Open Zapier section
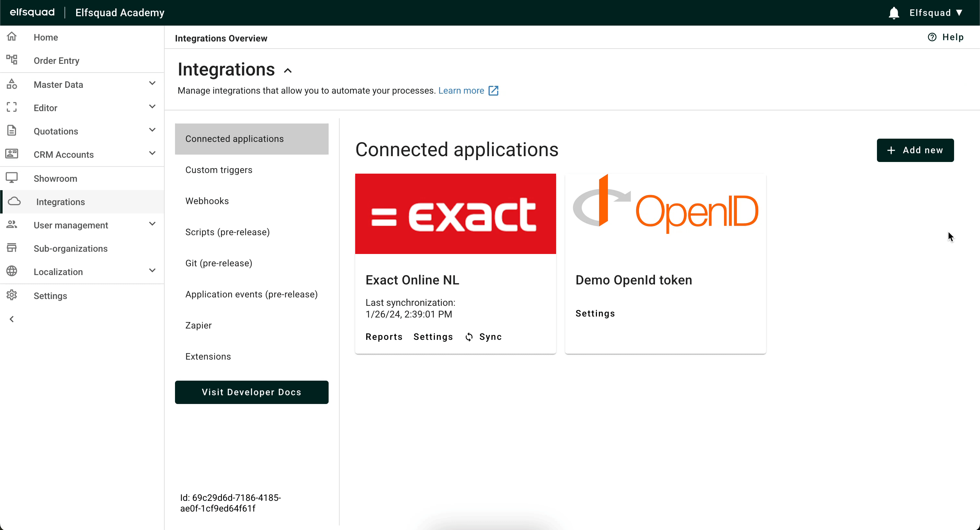Image resolution: width=980 pixels, height=530 pixels. tap(251, 326)
